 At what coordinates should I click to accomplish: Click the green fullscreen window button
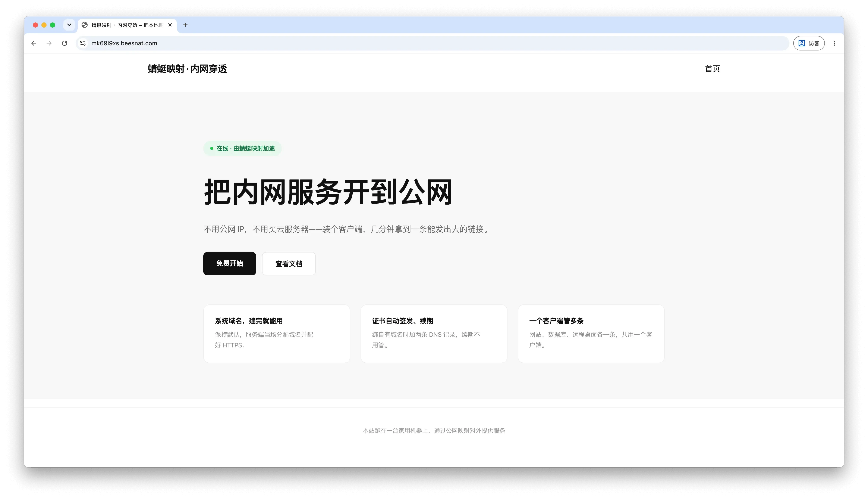[52, 25]
